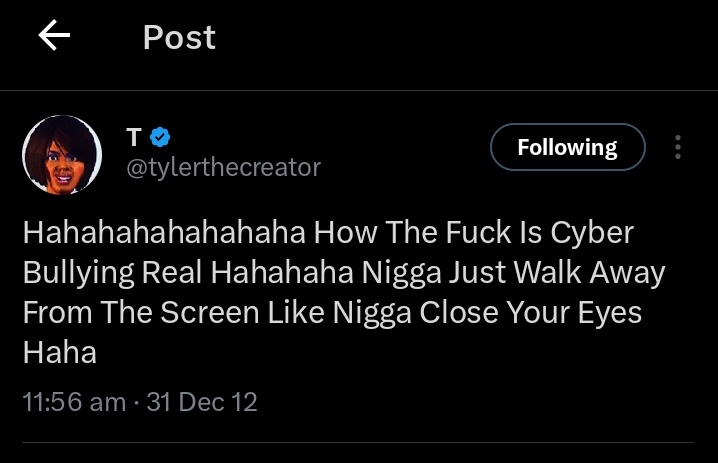Click the word "Cyber" in the post
This screenshot has height=463, width=718.
click(x=594, y=233)
